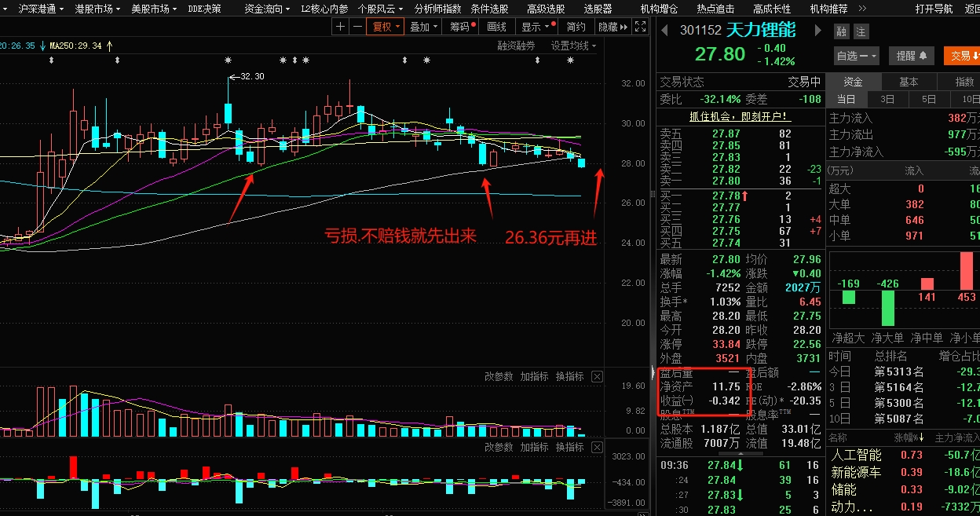Close the volume indicator sub-panel showing 19.60

tap(597, 377)
